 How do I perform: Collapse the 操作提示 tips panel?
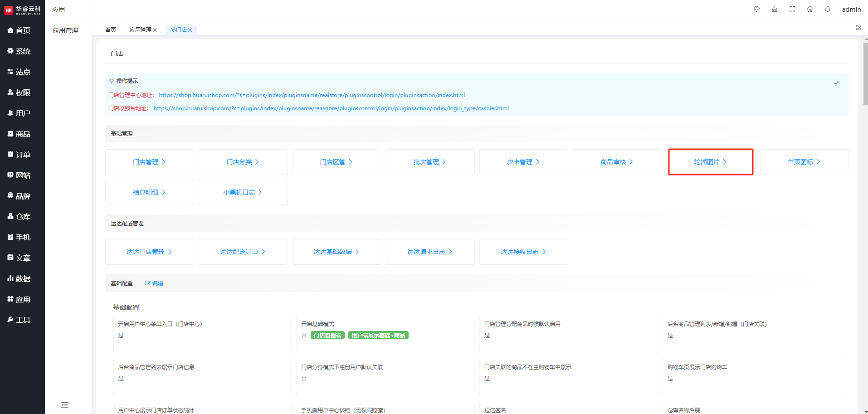(837, 83)
